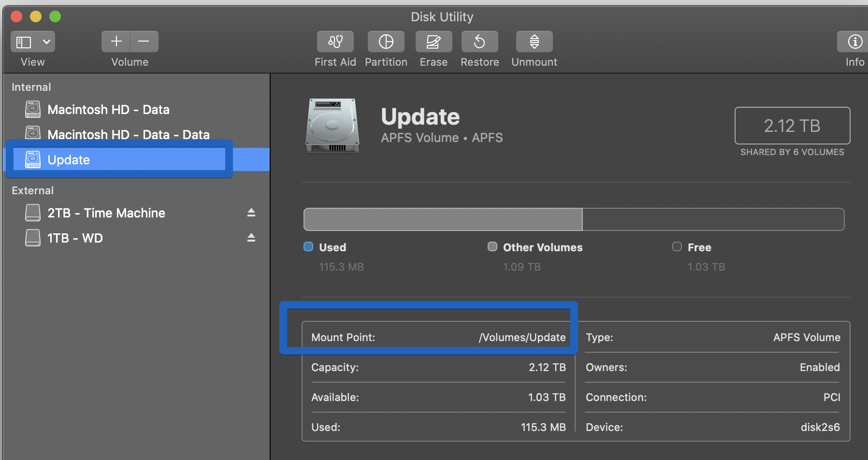Click the First Aid stethoscope icon
The image size is (868, 460).
tap(335, 42)
